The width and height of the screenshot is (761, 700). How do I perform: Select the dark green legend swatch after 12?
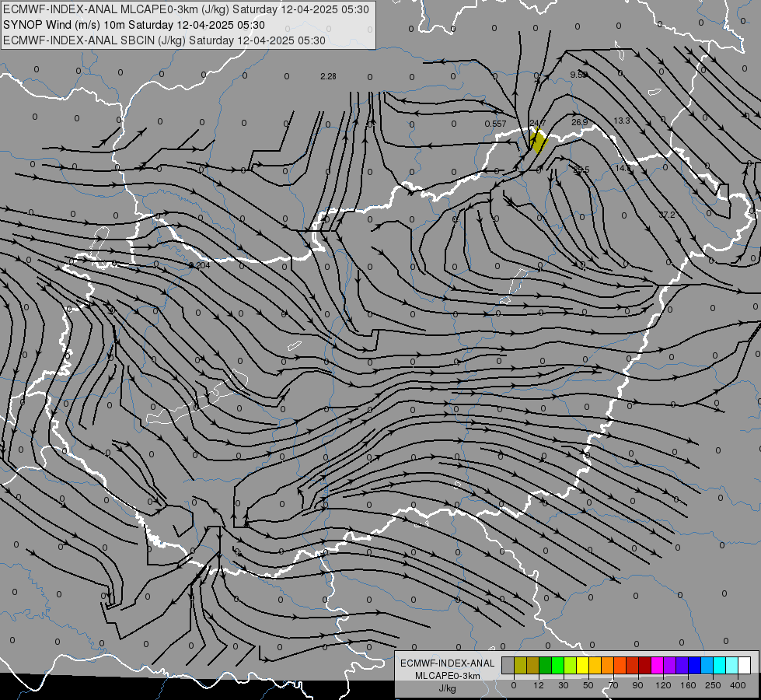point(546,665)
